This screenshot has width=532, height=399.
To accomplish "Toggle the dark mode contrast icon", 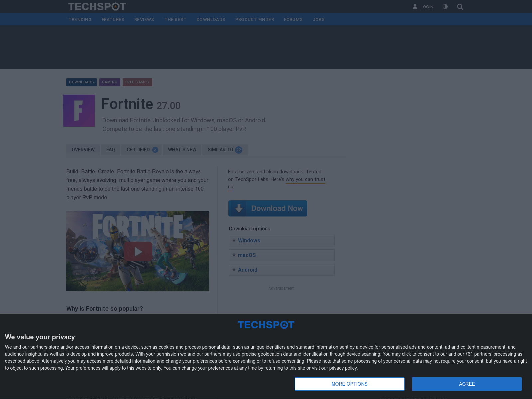I will point(445,7).
